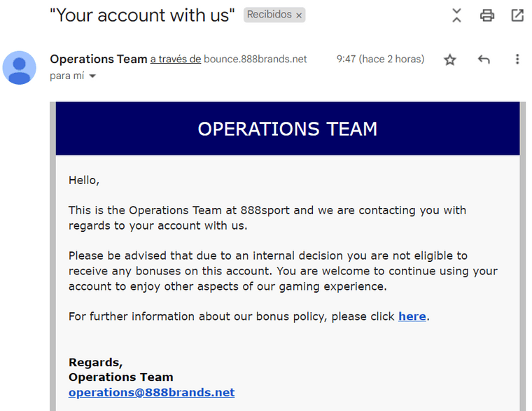532x411 pixels.
Task: Remove the Recibidos label with the x
Action: pyautogui.click(x=299, y=15)
